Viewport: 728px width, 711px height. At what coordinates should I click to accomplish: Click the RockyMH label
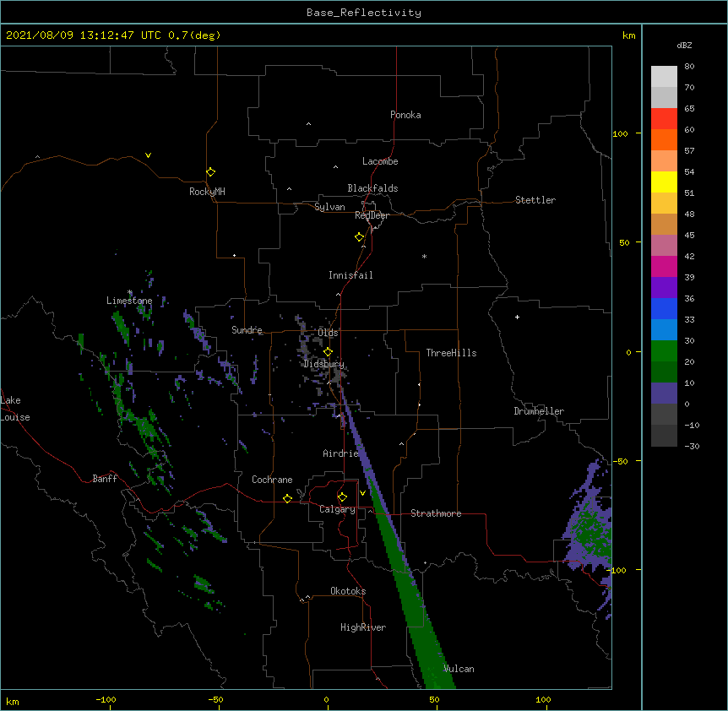207,192
